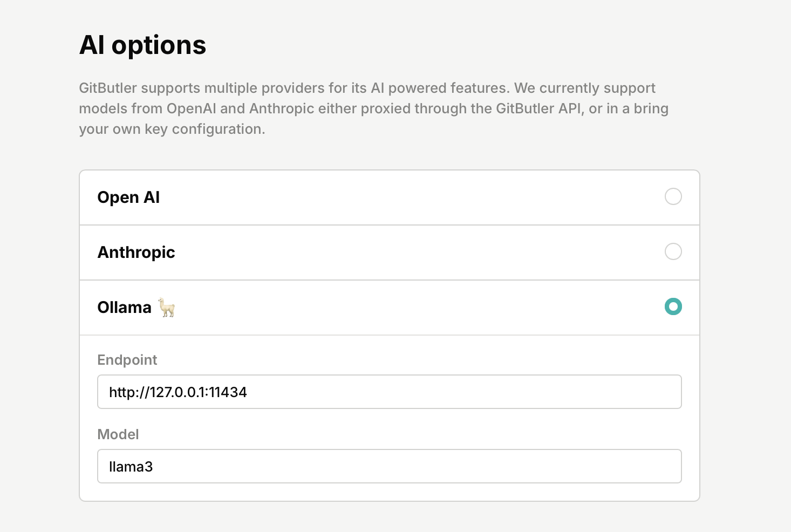Place cursor on "llama3" text

coord(131,467)
